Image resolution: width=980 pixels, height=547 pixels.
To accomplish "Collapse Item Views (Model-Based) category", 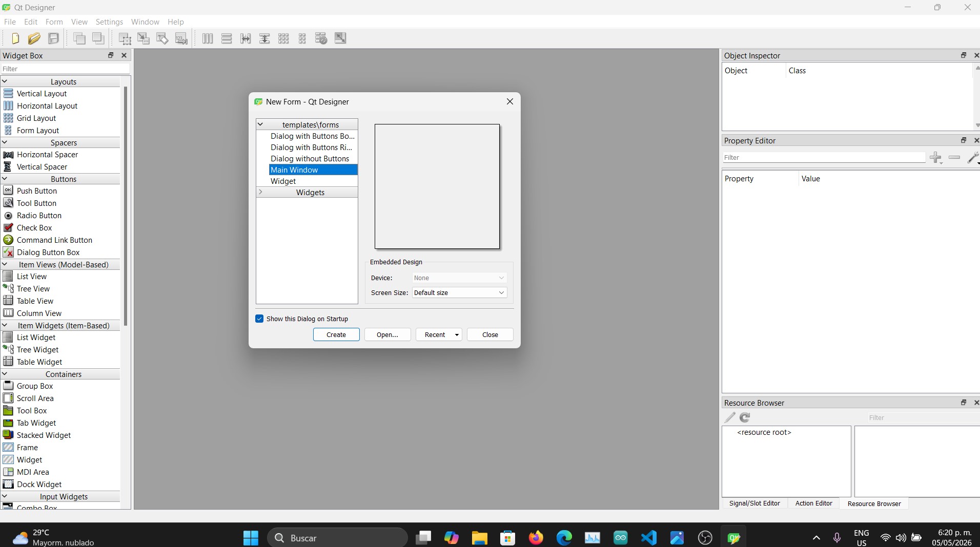I will tap(5, 264).
